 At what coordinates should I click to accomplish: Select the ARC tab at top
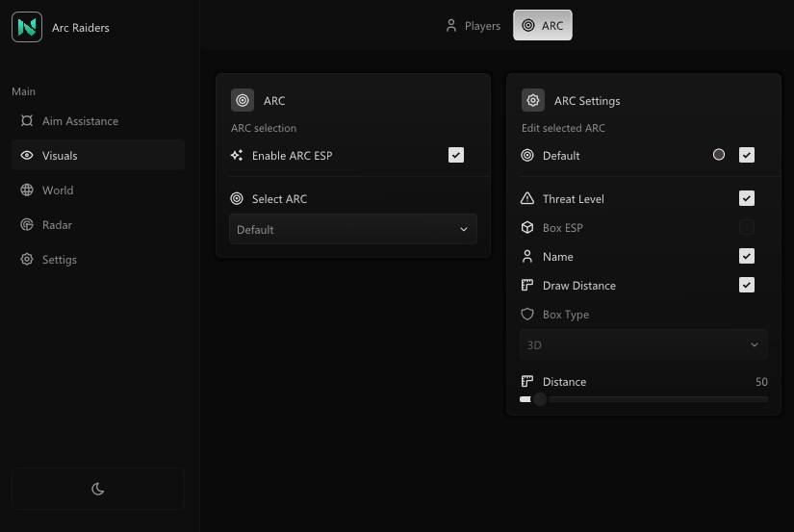pyautogui.click(x=543, y=26)
